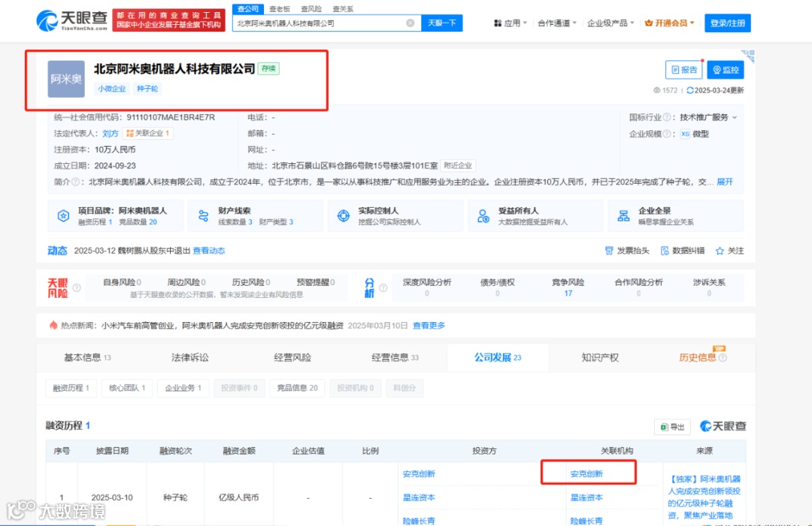Open the 受益所有人 person icon
The height and width of the screenshot is (526, 812).
coord(483,215)
